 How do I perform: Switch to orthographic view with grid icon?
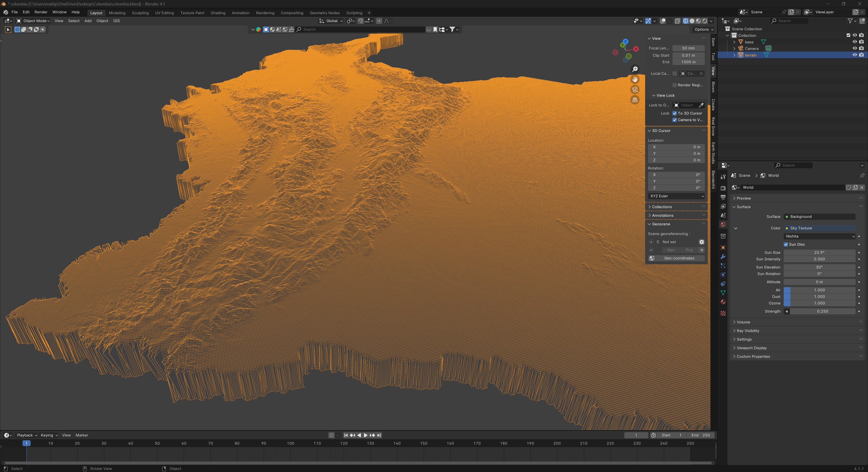click(x=635, y=100)
